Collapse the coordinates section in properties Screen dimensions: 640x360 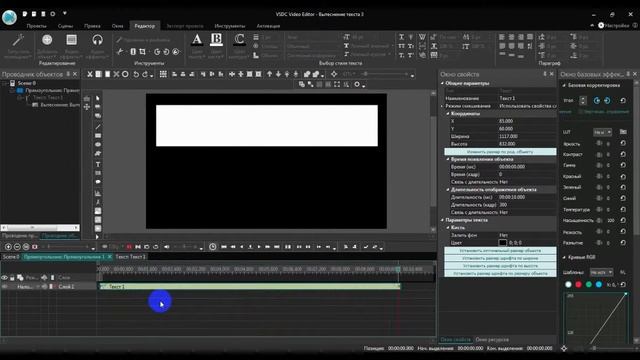pos(448,113)
